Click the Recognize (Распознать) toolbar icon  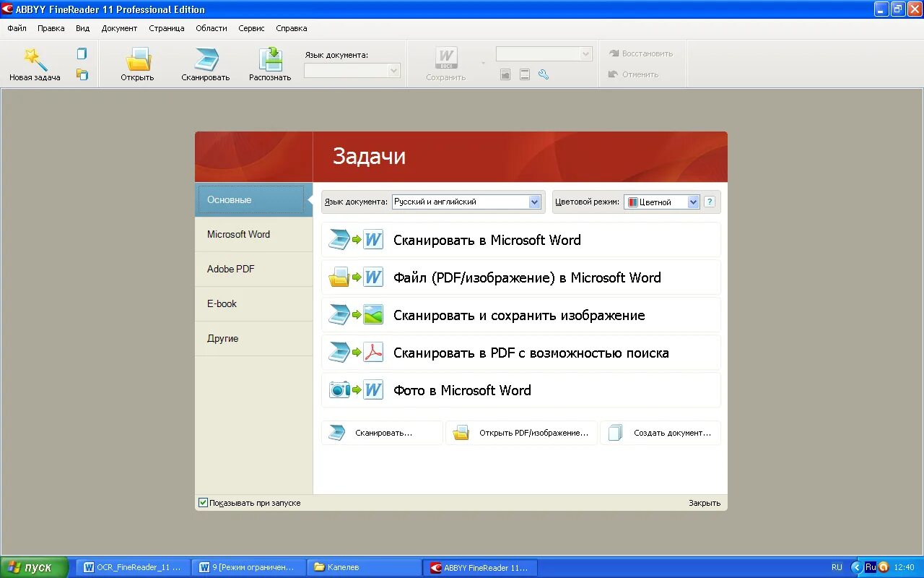coord(271,59)
